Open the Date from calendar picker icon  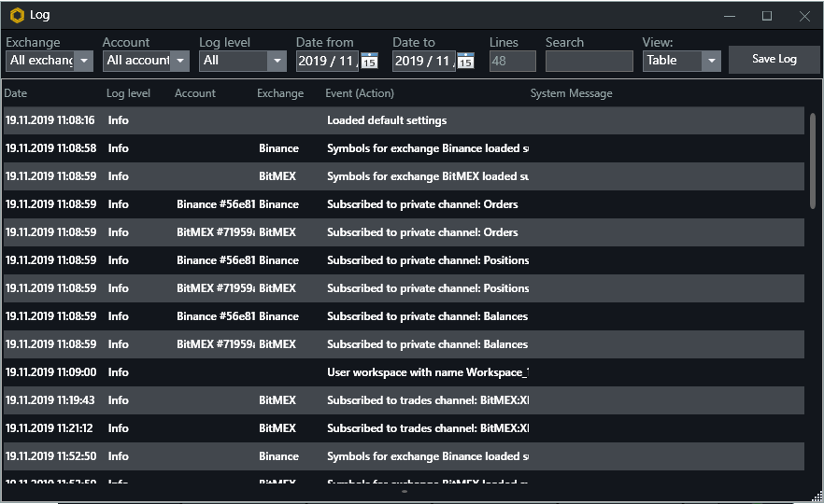coord(369,61)
